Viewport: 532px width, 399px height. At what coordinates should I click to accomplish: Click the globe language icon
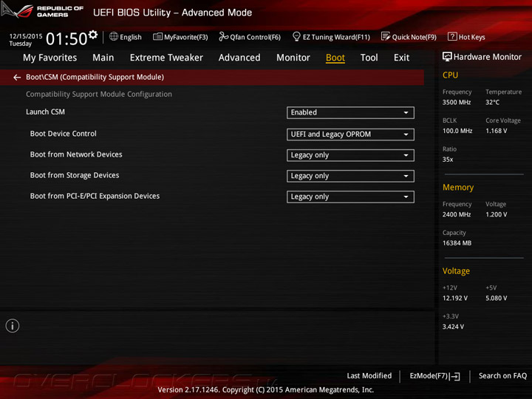pyautogui.click(x=114, y=36)
